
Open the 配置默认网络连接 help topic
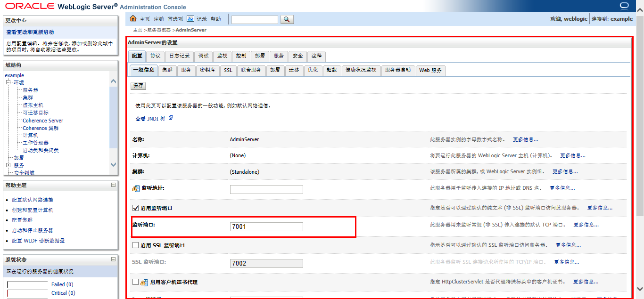(33, 200)
